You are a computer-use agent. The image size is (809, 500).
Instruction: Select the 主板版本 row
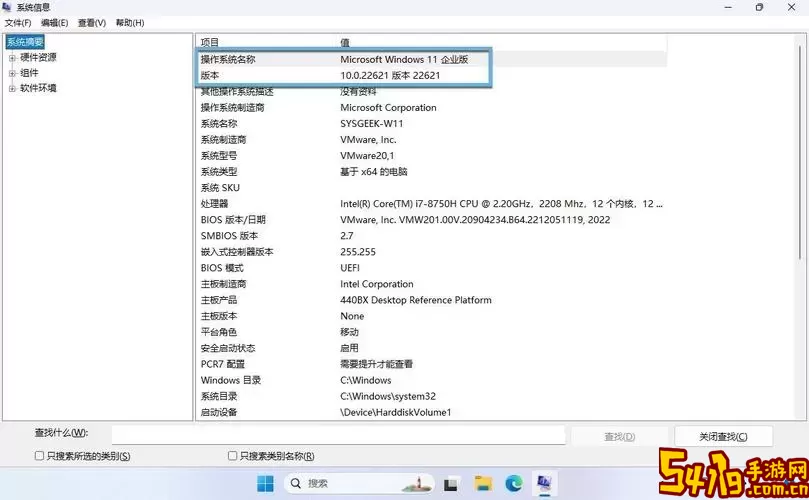pyautogui.click(x=431, y=316)
